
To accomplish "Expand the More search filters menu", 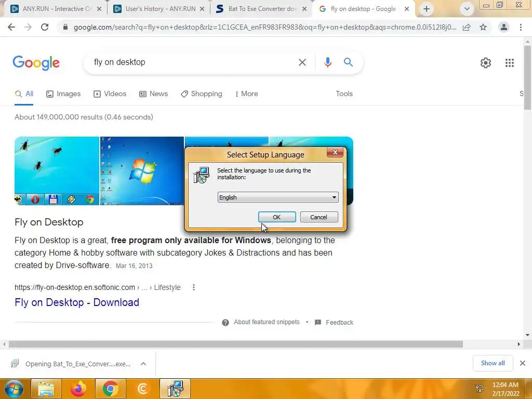I will click(x=247, y=94).
